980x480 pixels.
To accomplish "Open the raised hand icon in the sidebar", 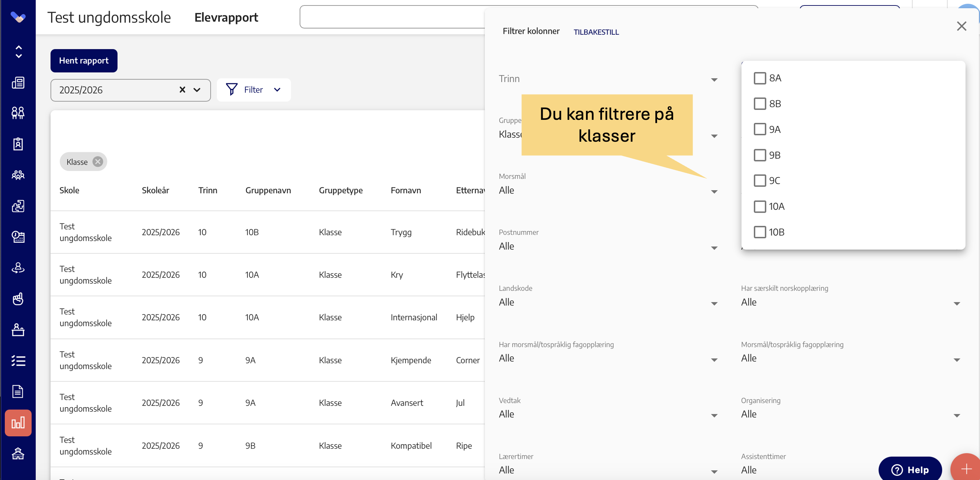I will 18,299.
